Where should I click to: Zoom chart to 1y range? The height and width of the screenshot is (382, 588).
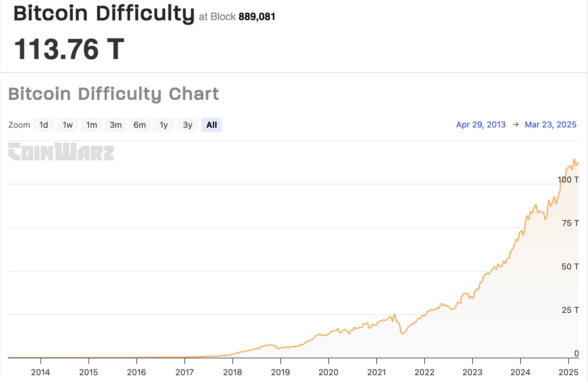tap(164, 125)
